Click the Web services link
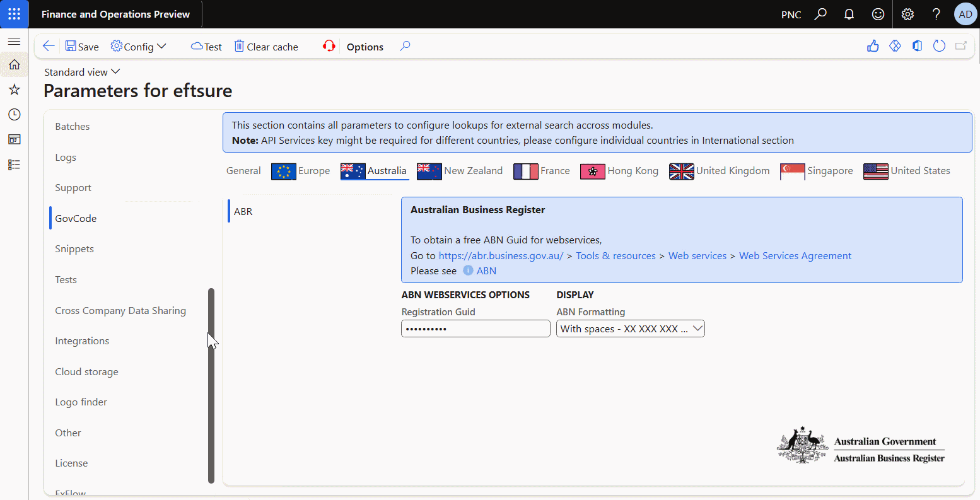 (697, 256)
